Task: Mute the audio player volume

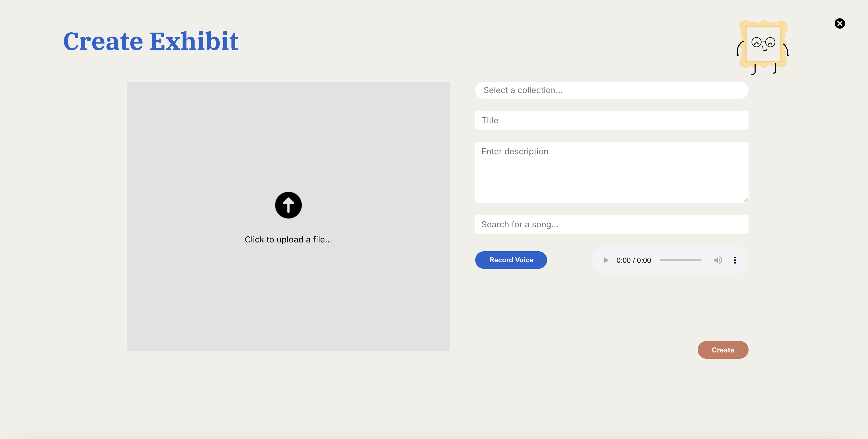Action: 718,260
